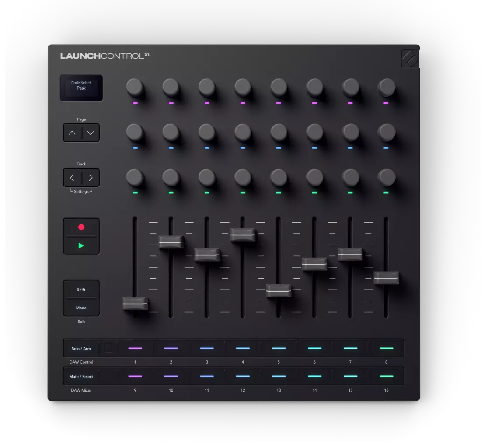Click the Mode Select Peak display
Viewport: 481px width, 448px height.
coord(81,88)
